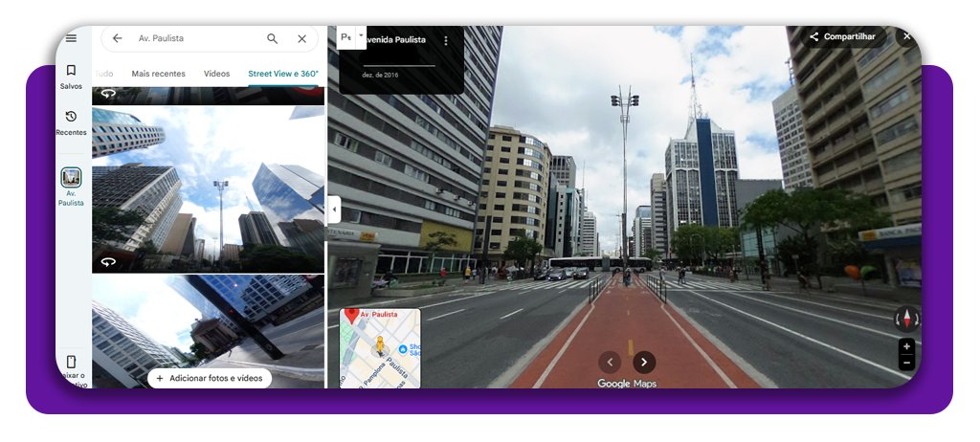The height and width of the screenshot is (442, 980).
Task: Open the three-dot menu on Avenida Paulista card
Action: click(446, 40)
